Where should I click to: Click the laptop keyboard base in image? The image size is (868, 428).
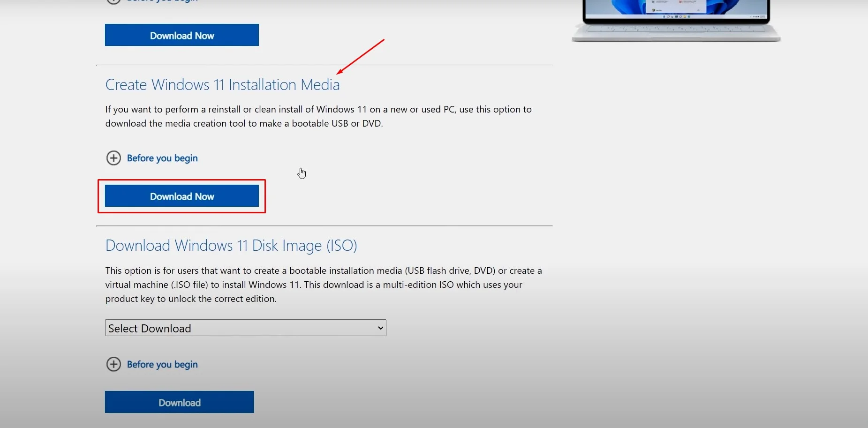click(675, 32)
